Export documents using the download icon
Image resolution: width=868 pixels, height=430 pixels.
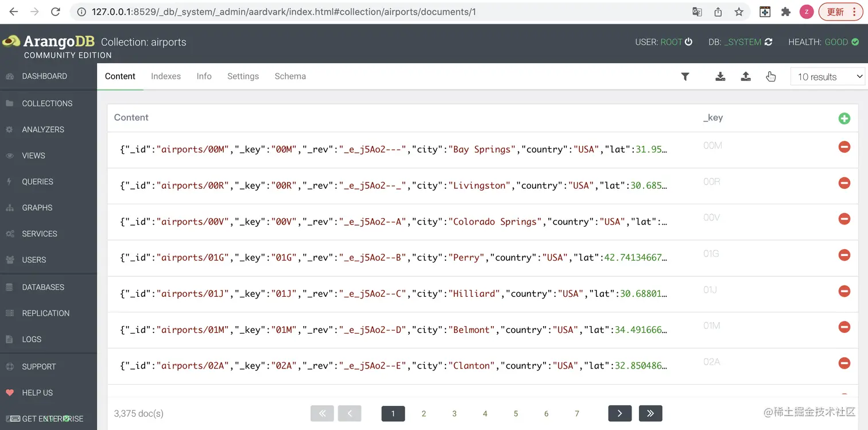point(720,76)
